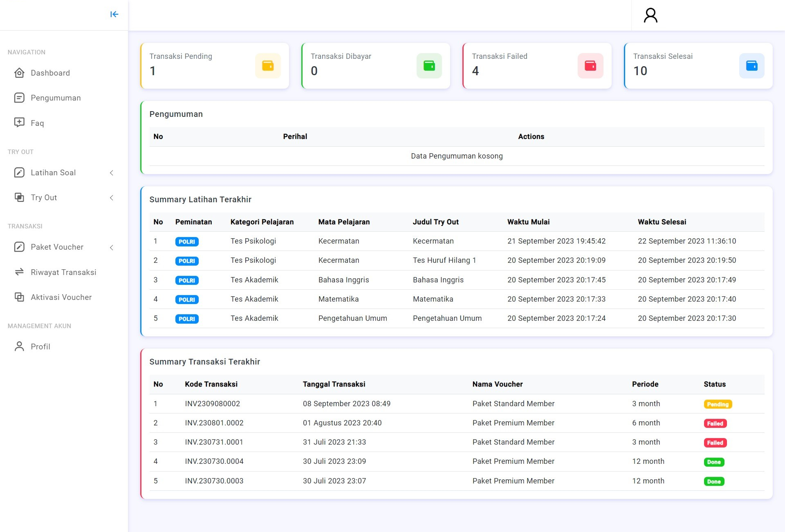Open the Pengumuman menu item
Viewport: 785px width, 532px height.
[x=56, y=98]
